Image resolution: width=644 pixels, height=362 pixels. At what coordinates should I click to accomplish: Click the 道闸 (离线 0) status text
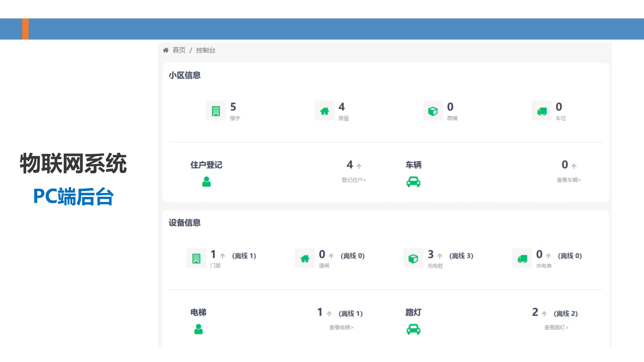(x=353, y=256)
